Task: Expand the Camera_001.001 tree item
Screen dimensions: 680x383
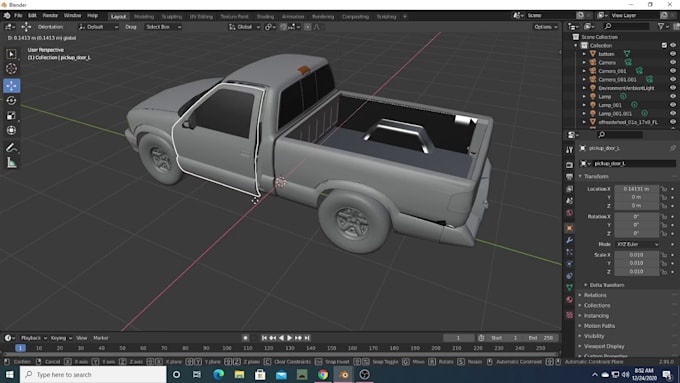Action: click(x=584, y=79)
